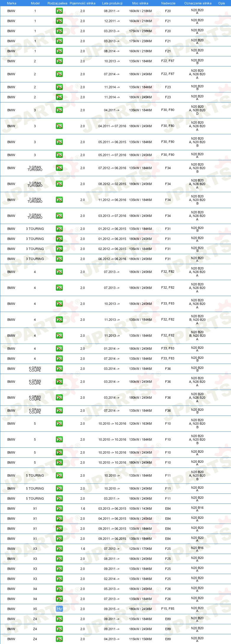
Task: Click petrol icon in 3 Gran Turismo row from 03.2013
Action: (x=59, y=216)
